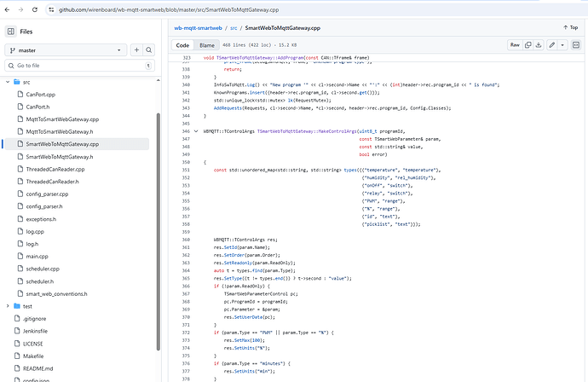The width and height of the screenshot is (588, 382).
Task: Open log.cpp in the file tree
Action: click(x=35, y=232)
